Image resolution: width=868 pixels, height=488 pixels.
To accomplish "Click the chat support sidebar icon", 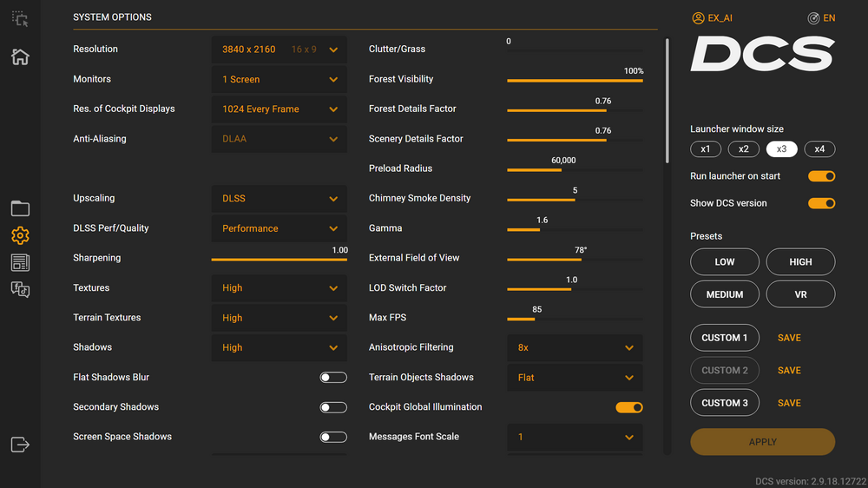I will click(x=20, y=290).
